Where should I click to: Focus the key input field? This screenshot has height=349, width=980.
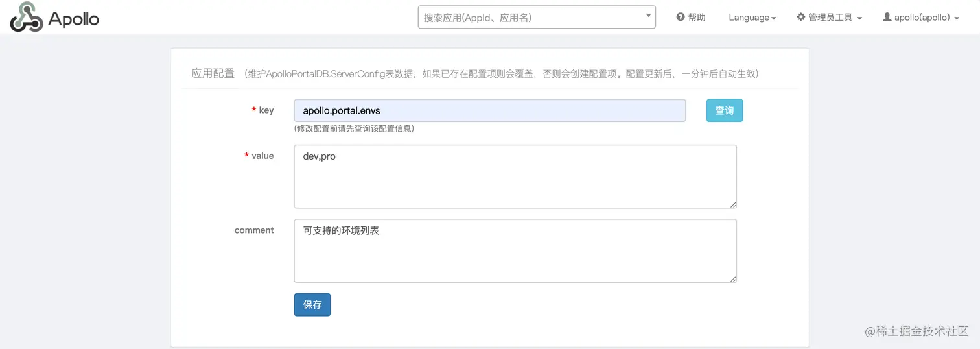[x=490, y=110]
